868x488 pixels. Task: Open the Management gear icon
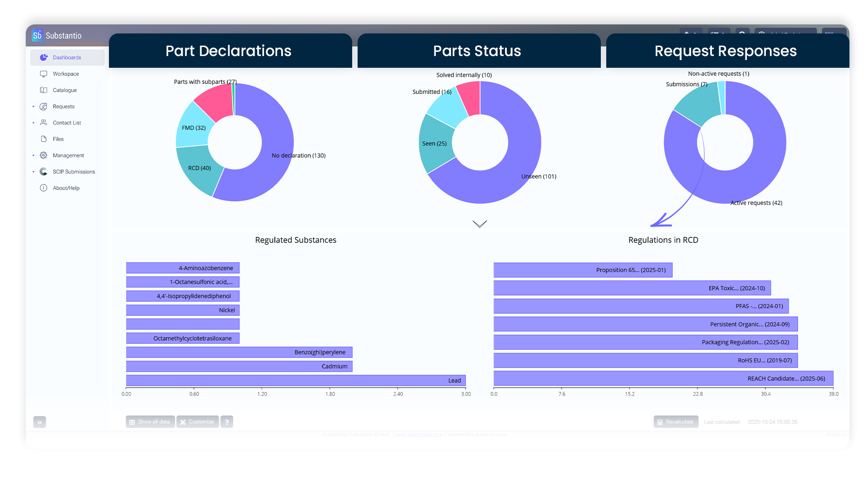43,155
